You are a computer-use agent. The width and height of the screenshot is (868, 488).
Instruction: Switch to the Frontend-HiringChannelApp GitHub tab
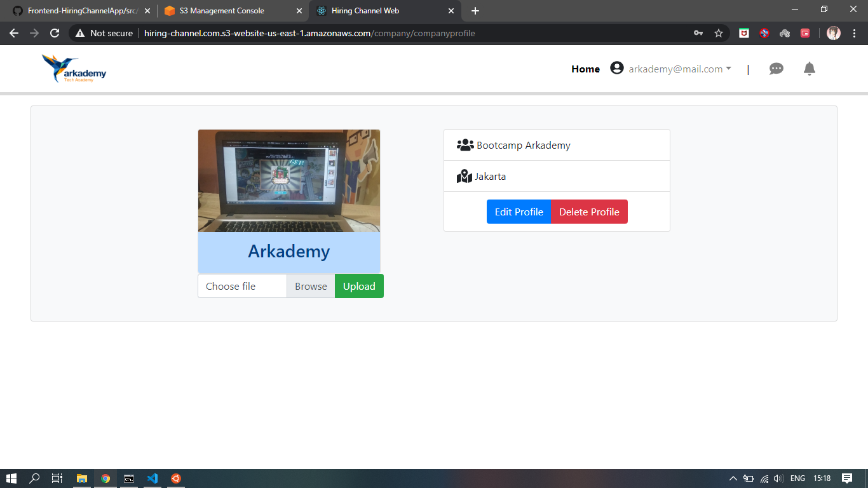81,11
